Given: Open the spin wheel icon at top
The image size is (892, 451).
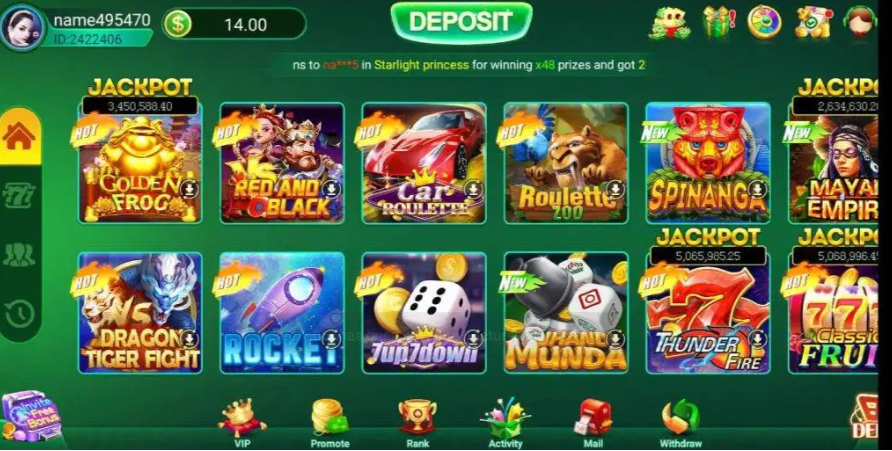Looking at the screenshot, I should coord(764,22).
